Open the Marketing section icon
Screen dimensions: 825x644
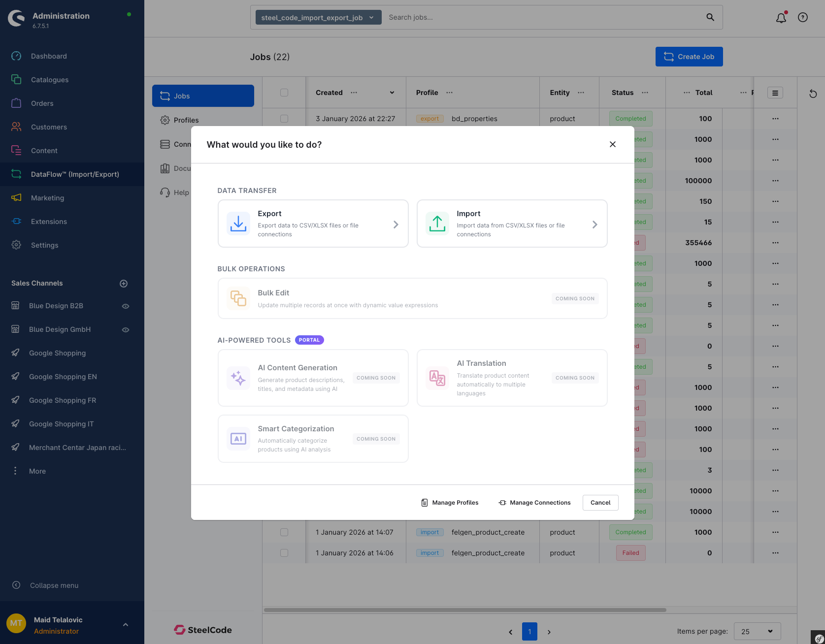pos(16,197)
